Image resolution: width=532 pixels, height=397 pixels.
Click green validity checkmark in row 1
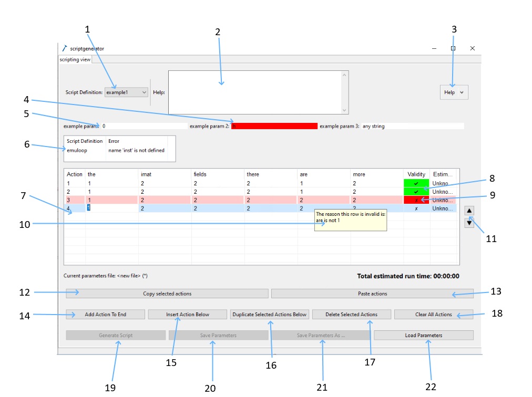pos(416,183)
